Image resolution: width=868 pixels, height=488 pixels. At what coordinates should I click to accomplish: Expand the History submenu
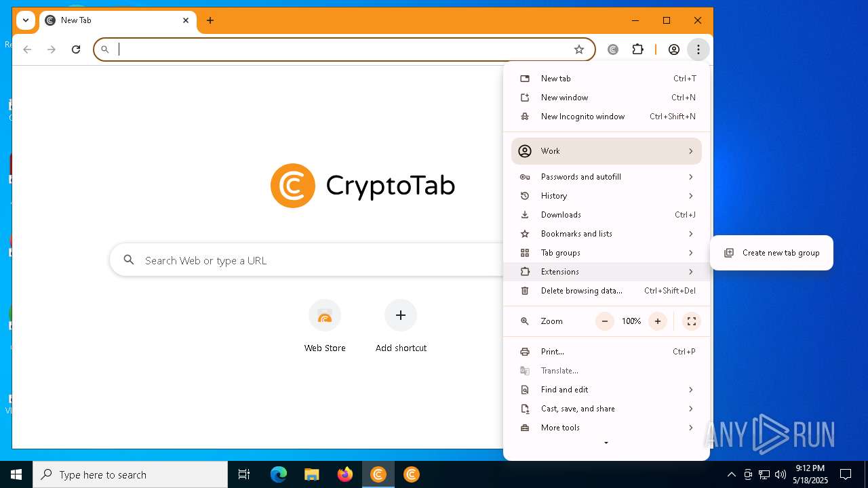(x=606, y=196)
